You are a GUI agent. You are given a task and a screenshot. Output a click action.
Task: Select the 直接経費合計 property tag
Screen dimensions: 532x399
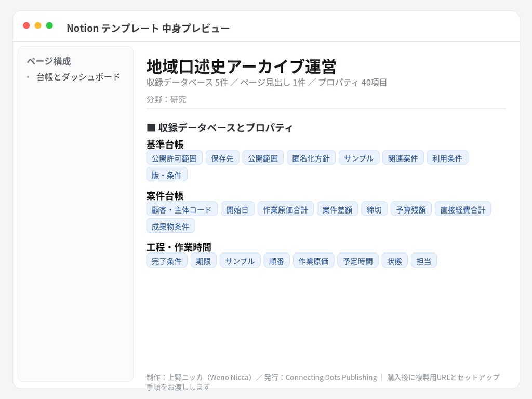[x=463, y=209]
